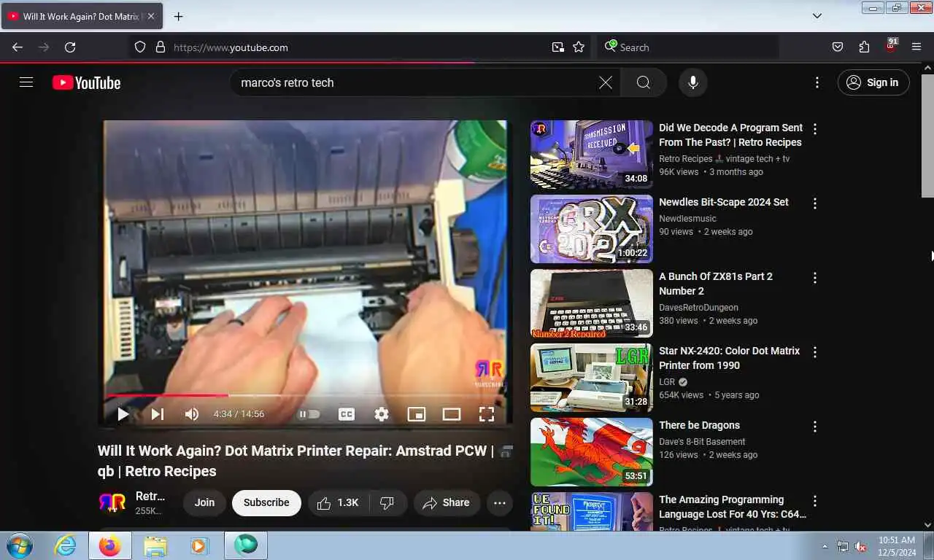Open Windows Media Player on taskbar

(x=198, y=545)
